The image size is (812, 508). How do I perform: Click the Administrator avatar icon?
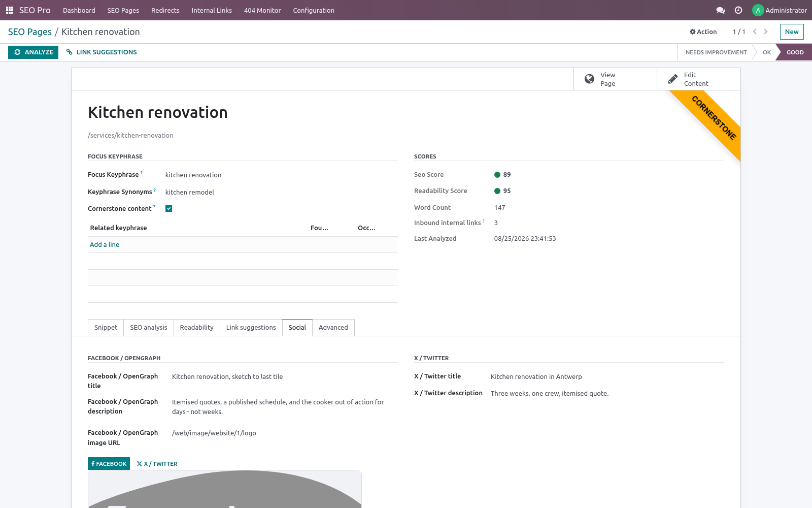pyautogui.click(x=758, y=10)
